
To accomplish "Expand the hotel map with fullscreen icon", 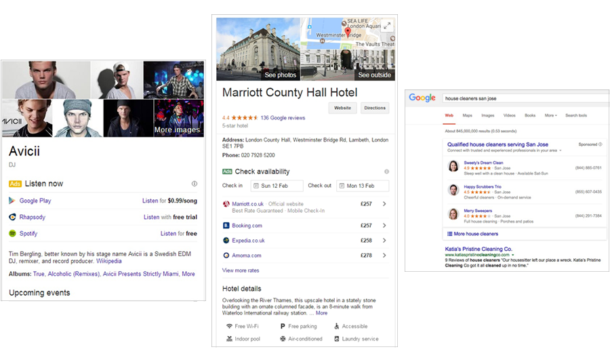I will [x=387, y=26].
